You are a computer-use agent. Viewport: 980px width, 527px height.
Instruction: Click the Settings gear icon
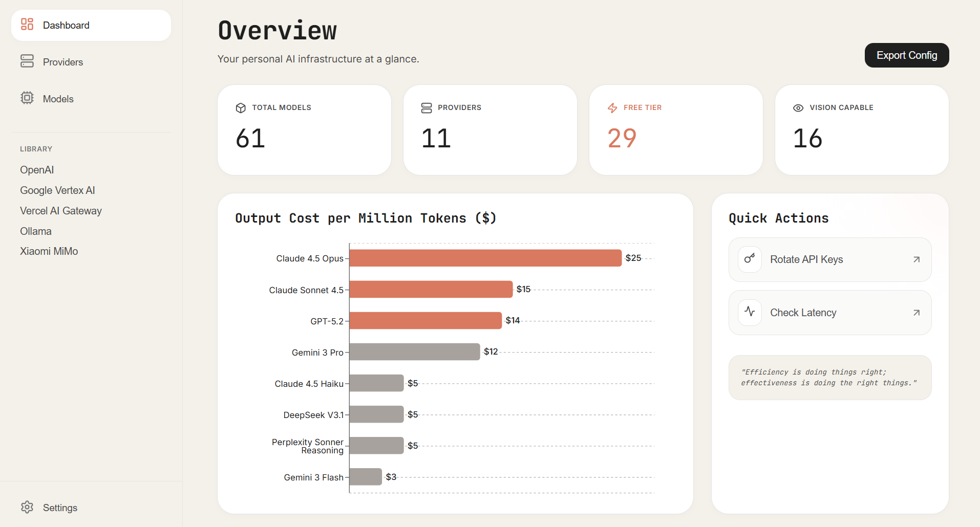[27, 507]
